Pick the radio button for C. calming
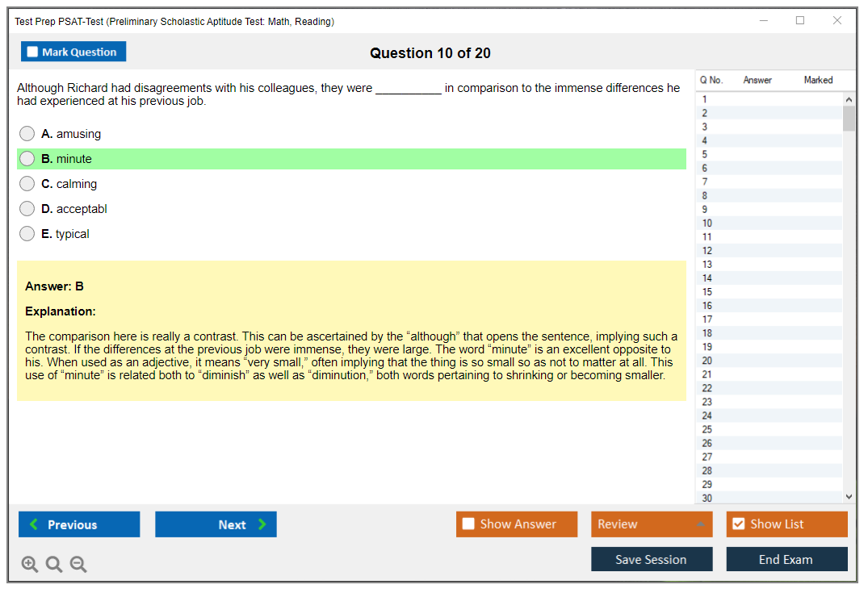The width and height of the screenshot is (868, 593). click(27, 184)
